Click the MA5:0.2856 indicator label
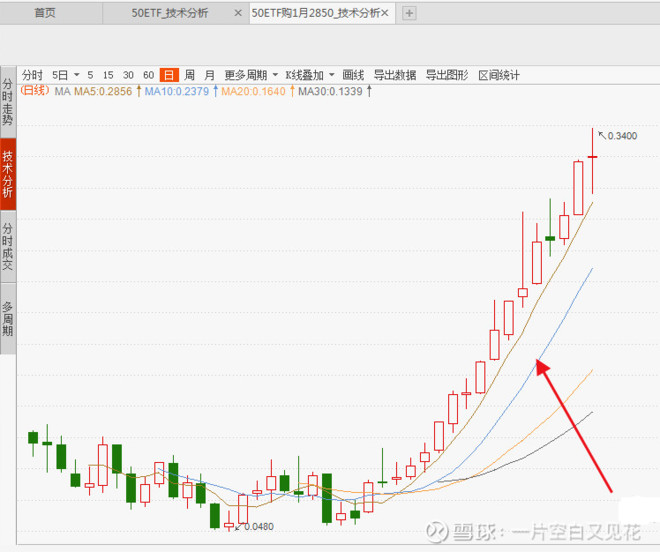The image size is (660, 552). [103, 91]
